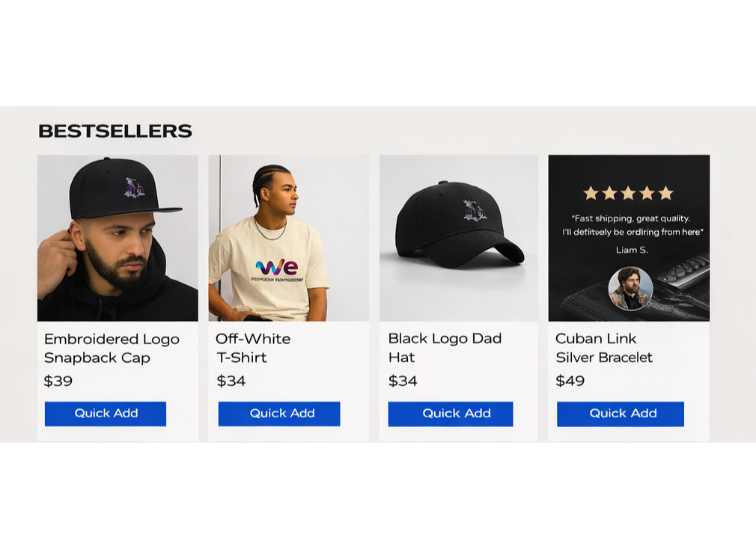Open the off-white T-shirt model photo

coord(289,238)
